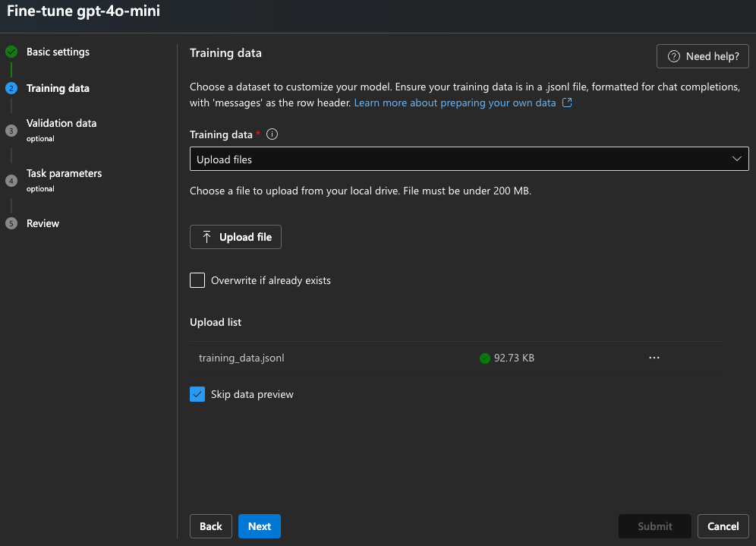Viewport: 756px width, 546px height.
Task: Click the upload arrow icon in Upload file
Action: coord(207,237)
